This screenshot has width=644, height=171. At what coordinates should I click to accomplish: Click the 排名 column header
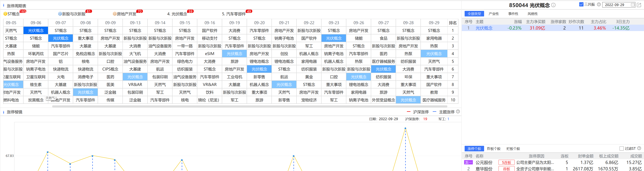click(x=453, y=23)
